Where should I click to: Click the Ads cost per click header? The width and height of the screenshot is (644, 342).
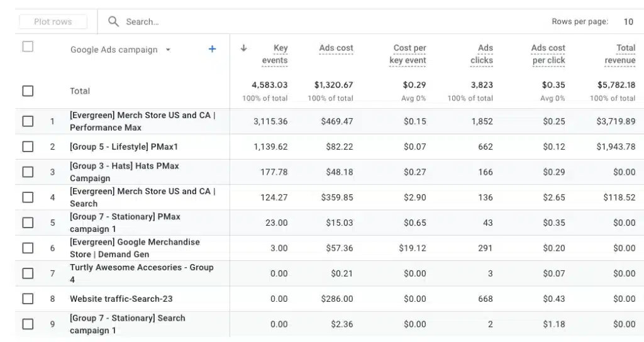click(x=548, y=54)
